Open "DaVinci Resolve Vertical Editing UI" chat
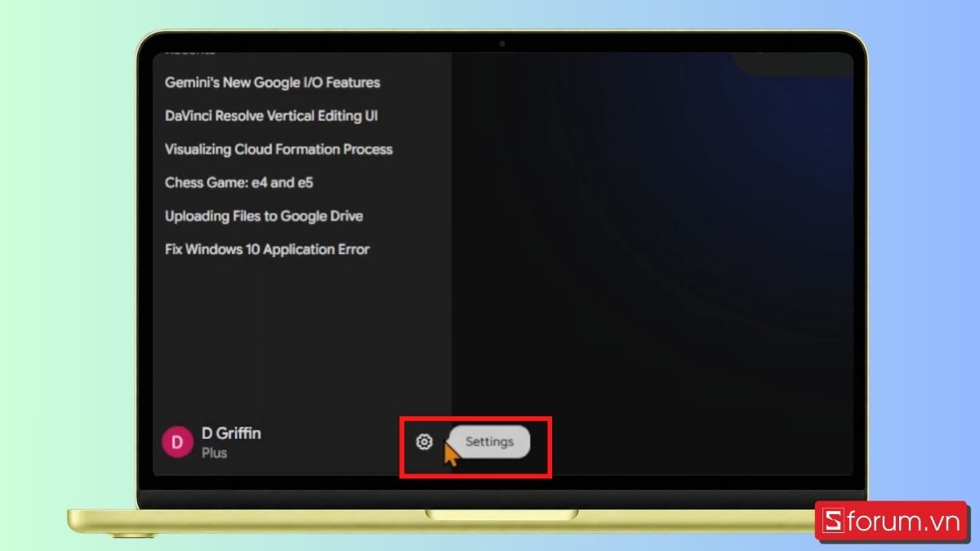Viewport: 980px width, 551px height. 271,116
